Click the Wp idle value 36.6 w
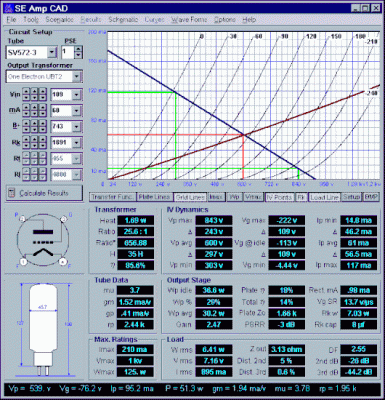This screenshot has width=385, height=400. 213,290
